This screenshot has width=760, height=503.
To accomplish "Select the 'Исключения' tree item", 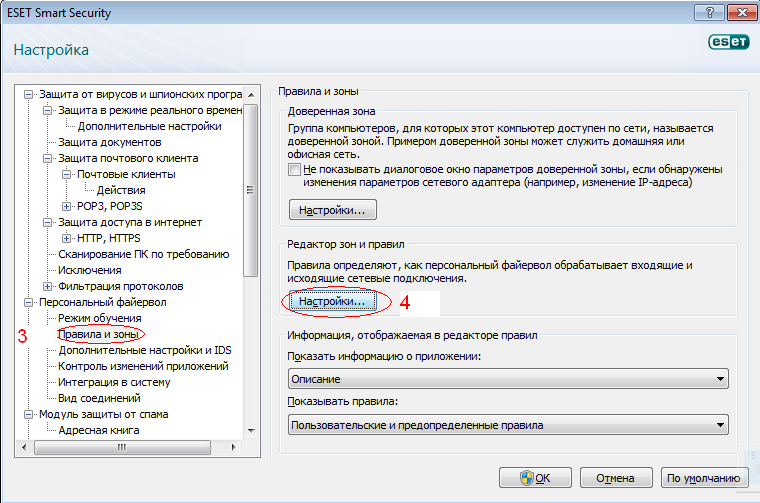I will pyautogui.click(x=90, y=270).
